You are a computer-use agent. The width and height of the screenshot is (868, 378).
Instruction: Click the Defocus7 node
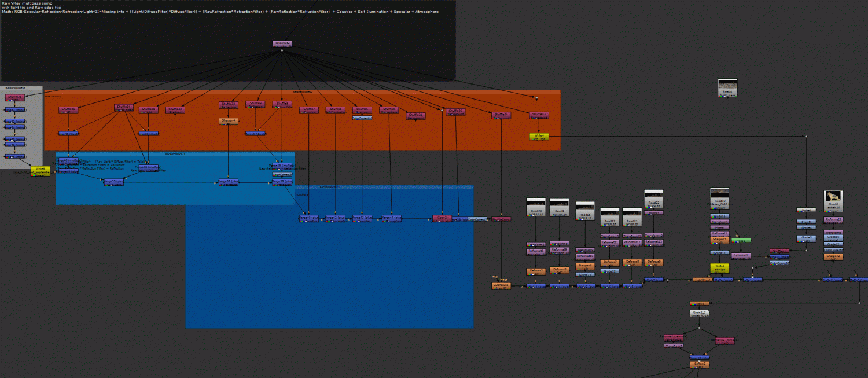click(x=610, y=262)
